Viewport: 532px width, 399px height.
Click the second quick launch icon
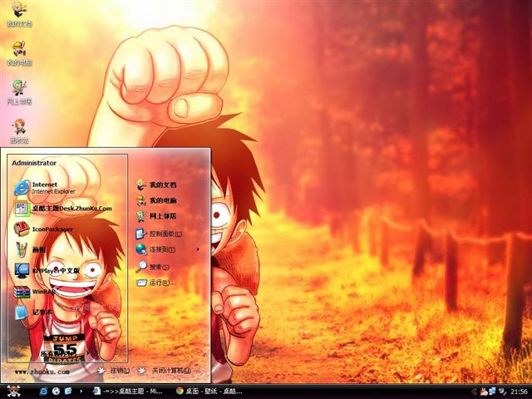point(56,392)
